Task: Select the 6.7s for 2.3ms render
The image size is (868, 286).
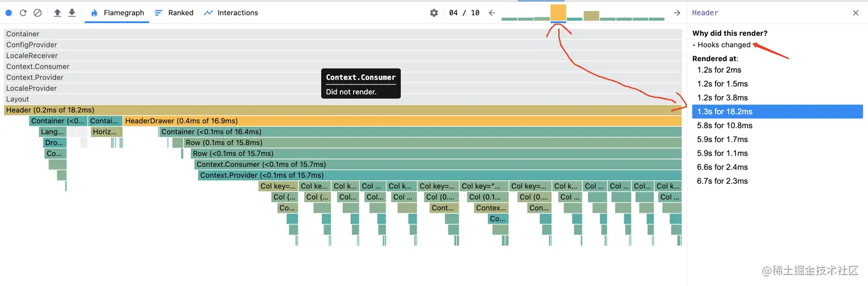Action: click(777, 181)
